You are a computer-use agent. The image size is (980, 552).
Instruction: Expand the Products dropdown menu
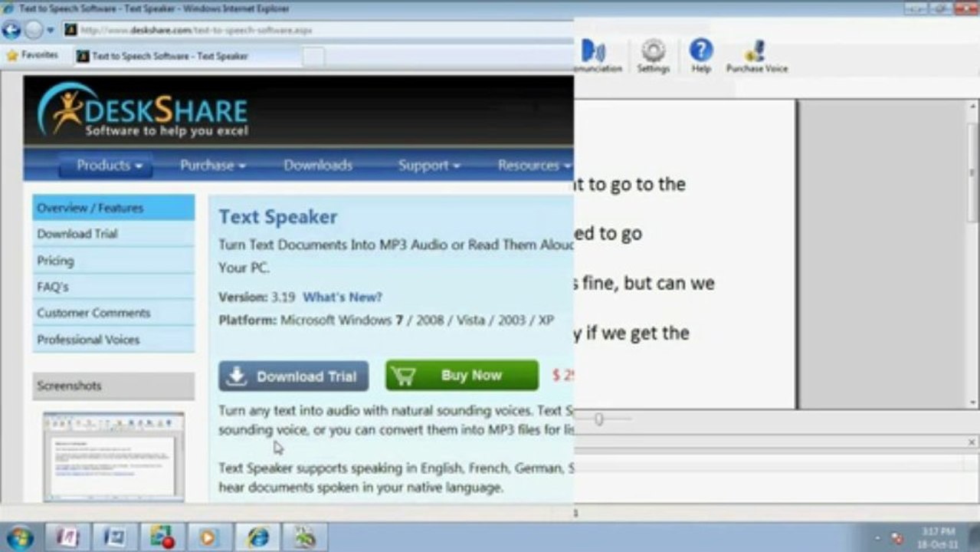coord(105,165)
